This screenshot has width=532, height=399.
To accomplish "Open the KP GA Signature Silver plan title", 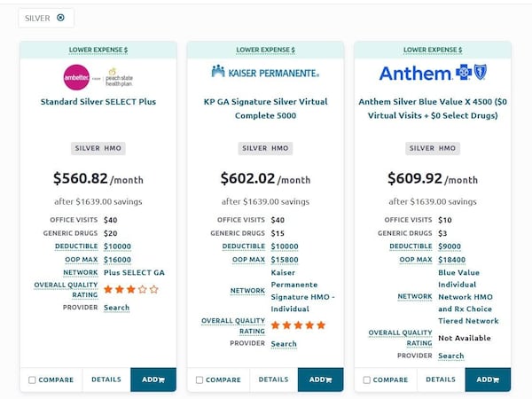I will click(x=265, y=108).
